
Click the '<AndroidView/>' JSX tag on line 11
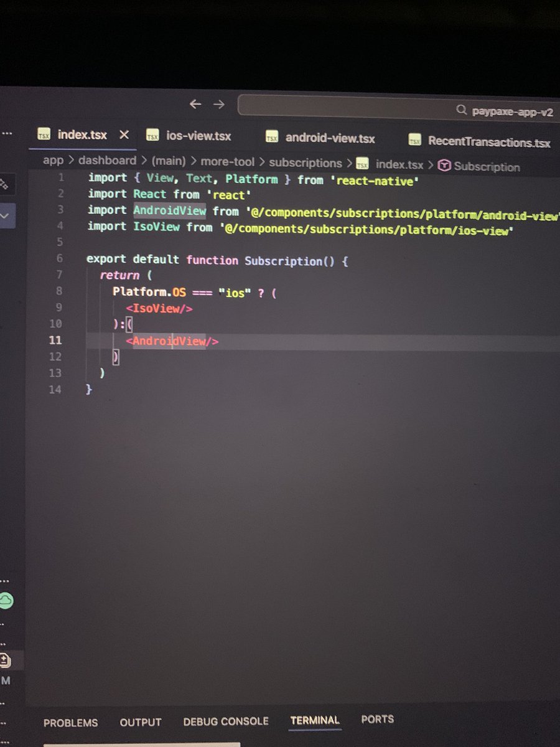172,341
